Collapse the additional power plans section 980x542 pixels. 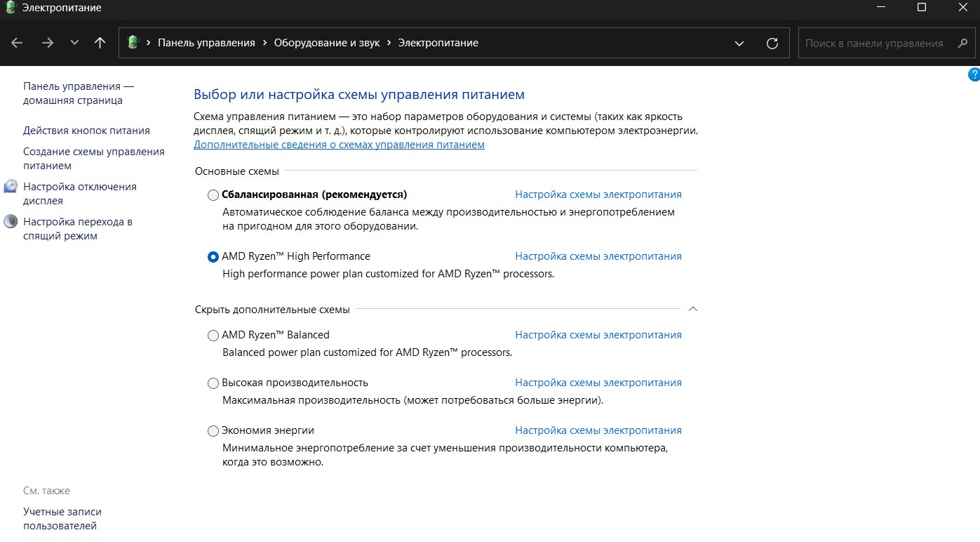click(692, 309)
